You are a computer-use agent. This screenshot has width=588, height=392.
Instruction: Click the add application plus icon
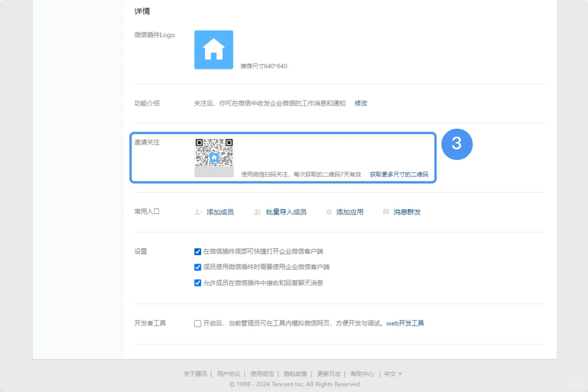pyautogui.click(x=329, y=212)
